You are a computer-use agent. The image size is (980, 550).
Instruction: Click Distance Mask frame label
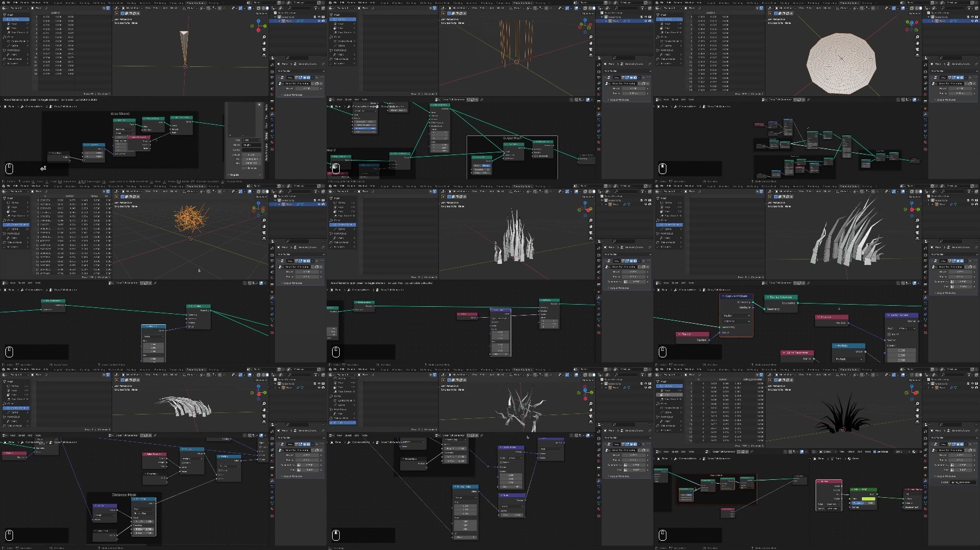124,495
